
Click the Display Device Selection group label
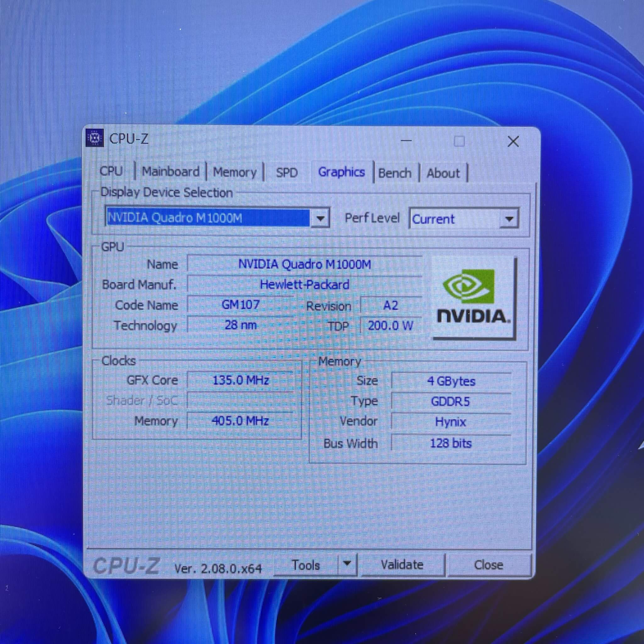(167, 192)
